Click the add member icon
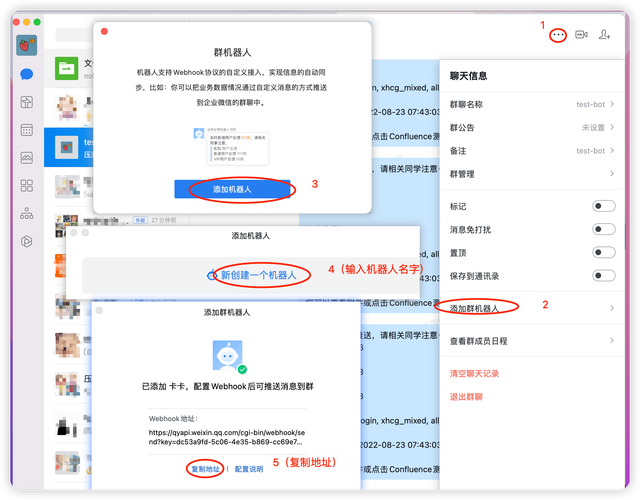The image size is (640, 500). click(x=604, y=35)
